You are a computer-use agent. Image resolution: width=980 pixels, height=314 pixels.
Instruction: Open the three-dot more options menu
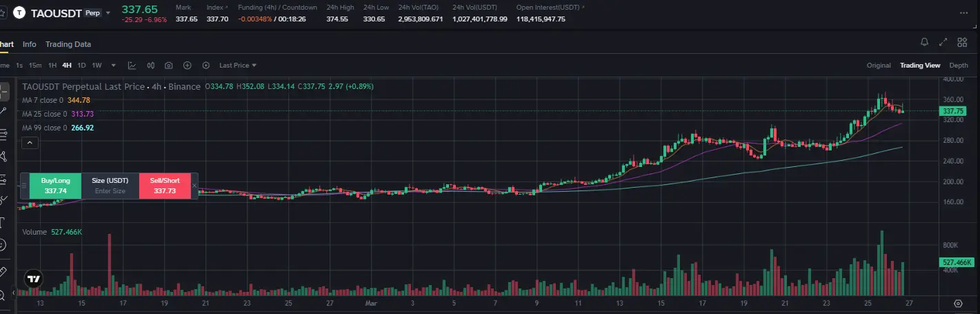tap(963, 12)
